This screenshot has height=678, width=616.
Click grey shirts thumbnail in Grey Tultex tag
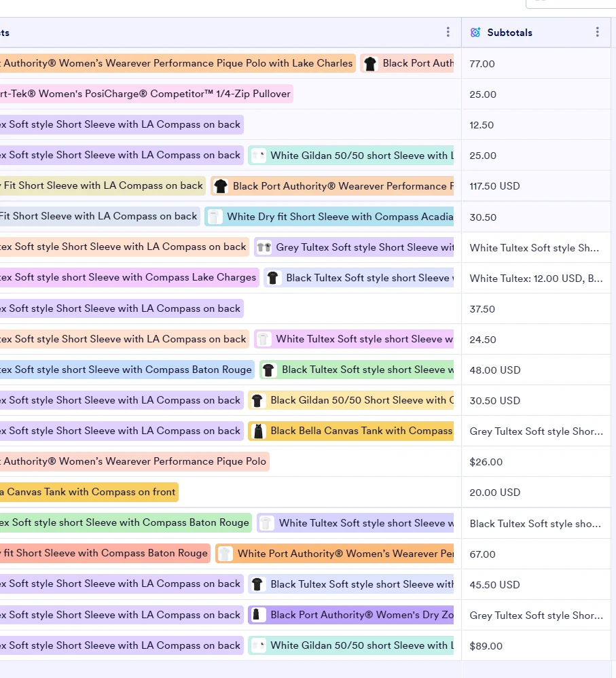[264, 247]
